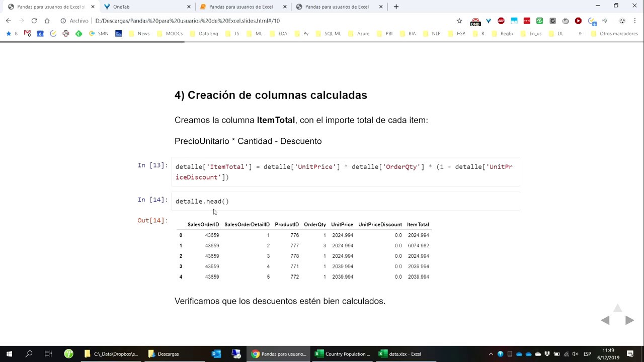This screenshot has width=644, height=362.
Task: Click the ESP language indicator
Action: click(x=587, y=354)
